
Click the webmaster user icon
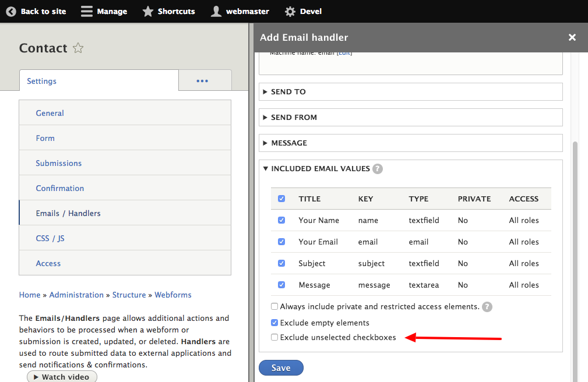tap(216, 12)
